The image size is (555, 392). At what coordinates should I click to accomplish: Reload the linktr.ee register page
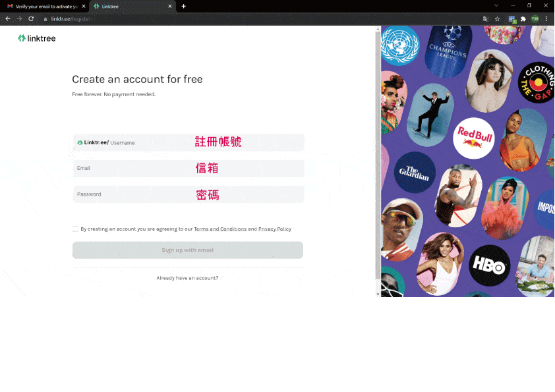pyautogui.click(x=31, y=18)
